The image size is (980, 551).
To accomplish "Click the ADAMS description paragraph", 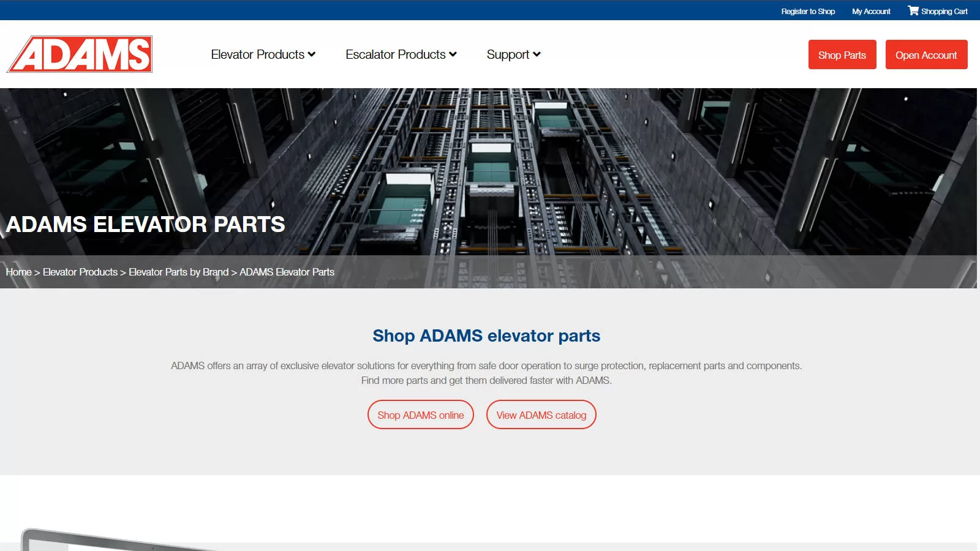I will coord(486,373).
